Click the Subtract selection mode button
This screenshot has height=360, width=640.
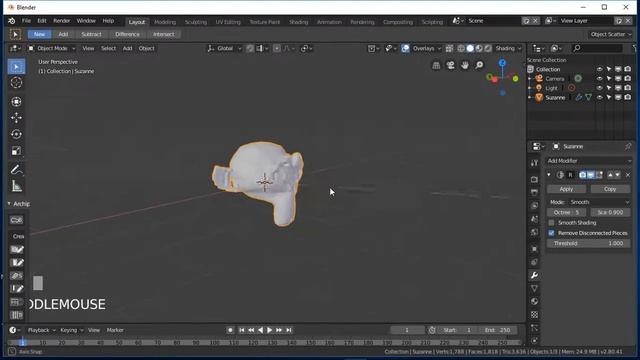coord(91,34)
